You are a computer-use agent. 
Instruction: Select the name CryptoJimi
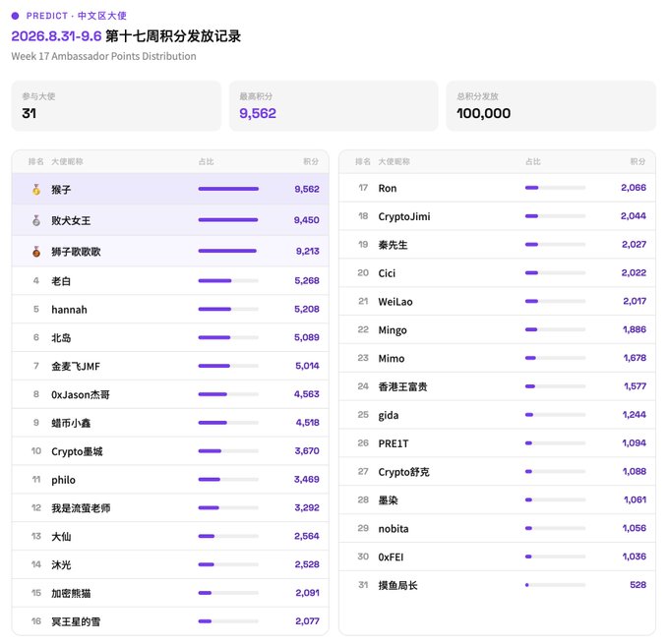coord(404,216)
